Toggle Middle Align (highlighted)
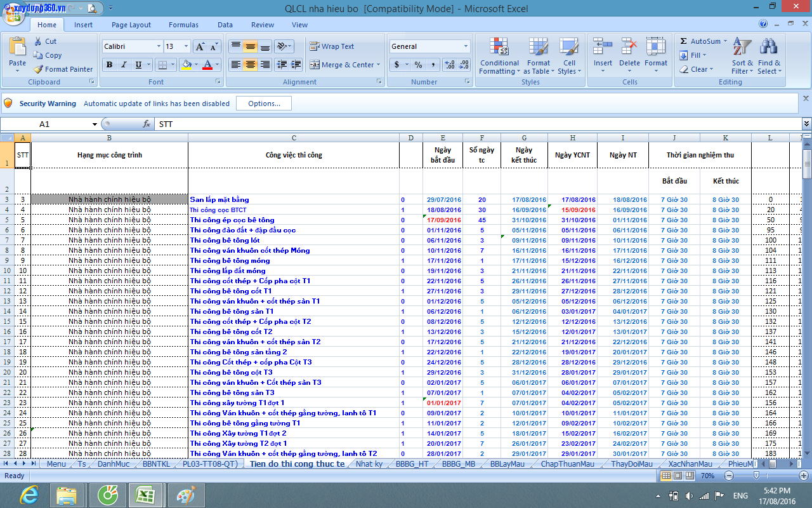The width and height of the screenshot is (812, 508). [250, 46]
